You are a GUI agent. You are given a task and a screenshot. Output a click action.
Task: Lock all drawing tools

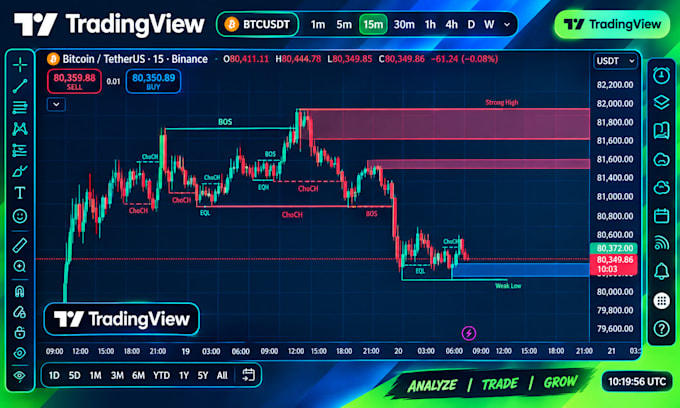(x=20, y=333)
